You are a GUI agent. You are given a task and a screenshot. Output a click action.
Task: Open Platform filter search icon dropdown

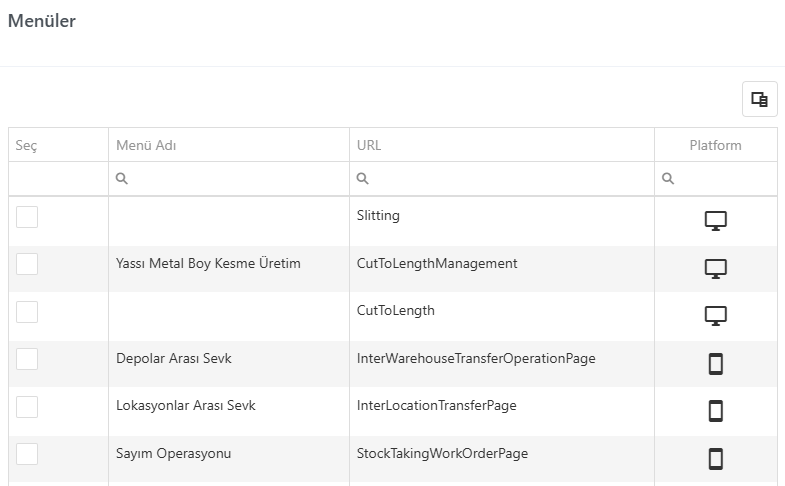(668, 178)
